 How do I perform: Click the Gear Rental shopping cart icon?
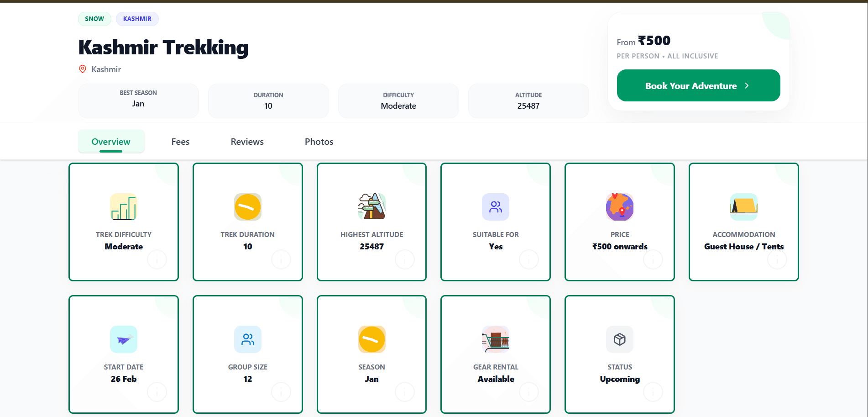point(496,339)
